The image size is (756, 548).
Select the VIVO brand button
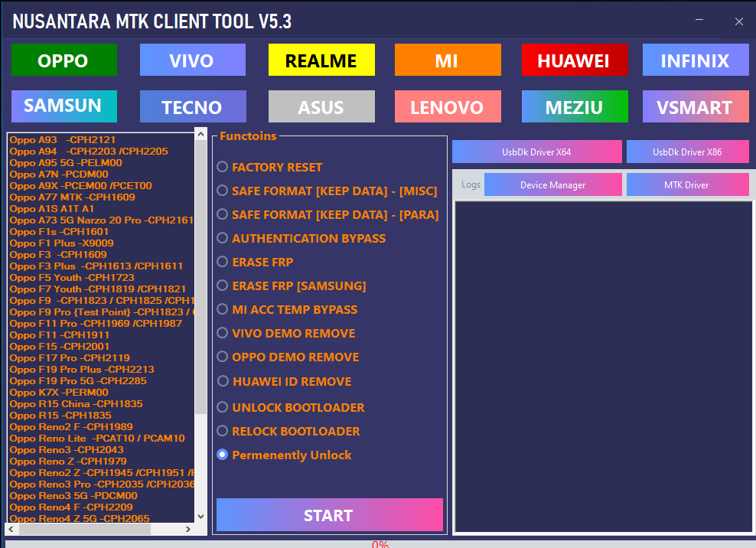192,60
